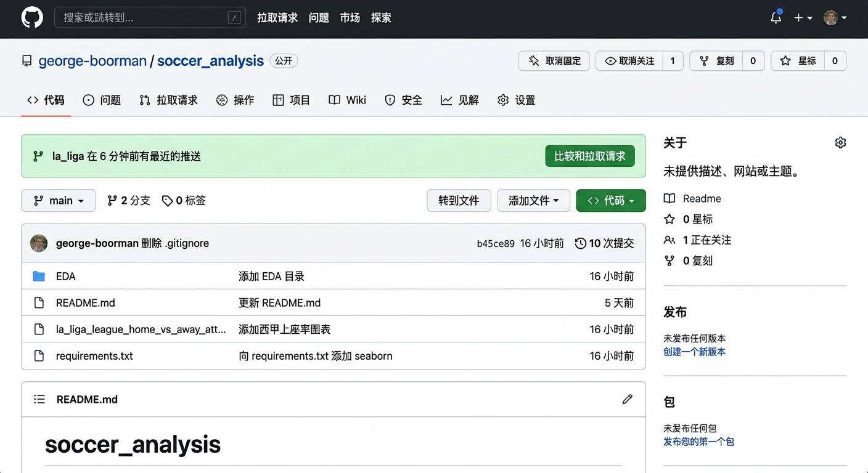
Task: Open README.md outline list icon
Action: (39, 399)
